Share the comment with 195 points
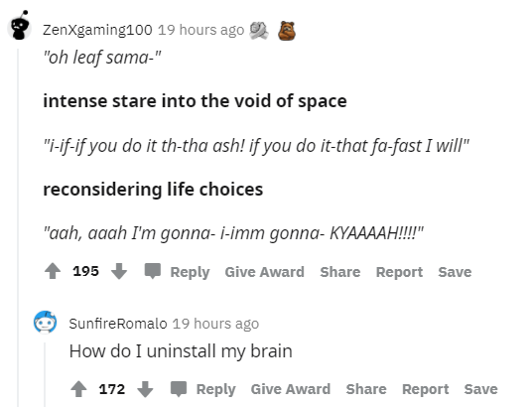The image size is (532, 407). [340, 272]
